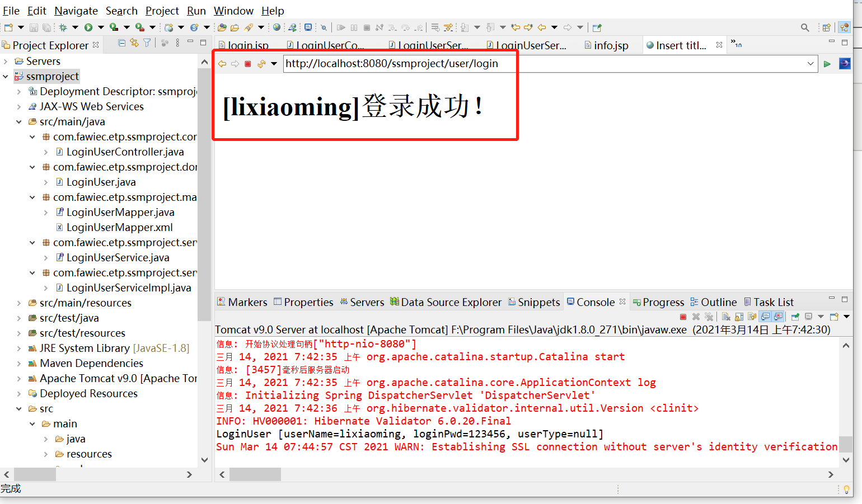Select Apache Tomcat v9.0 library item
862x504 pixels.
(x=112, y=378)
